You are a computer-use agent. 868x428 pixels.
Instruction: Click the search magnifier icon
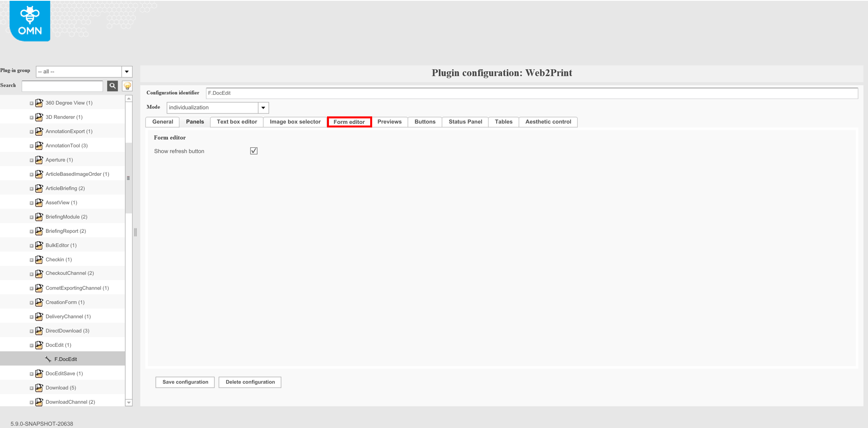(113, 86)
